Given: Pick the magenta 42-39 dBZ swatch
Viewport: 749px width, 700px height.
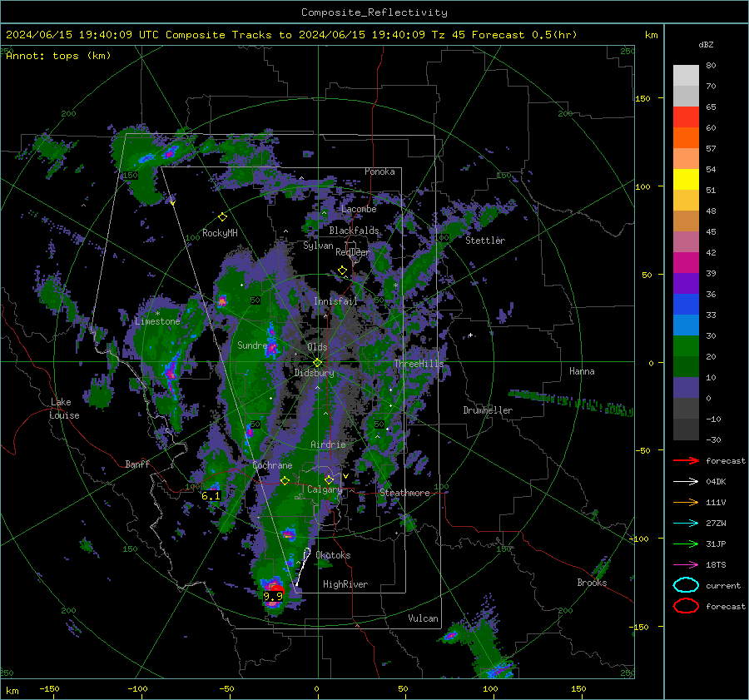Looking at the screenshot, I should (x=686, y=262).
